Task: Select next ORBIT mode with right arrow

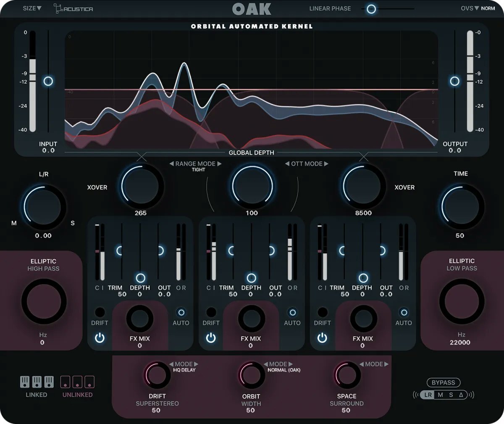Action: 290,364
